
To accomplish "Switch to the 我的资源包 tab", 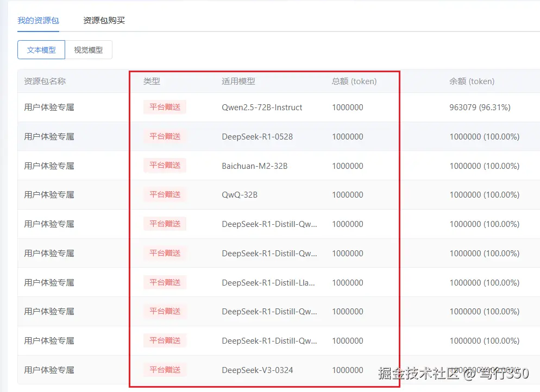I will (38, 21).
